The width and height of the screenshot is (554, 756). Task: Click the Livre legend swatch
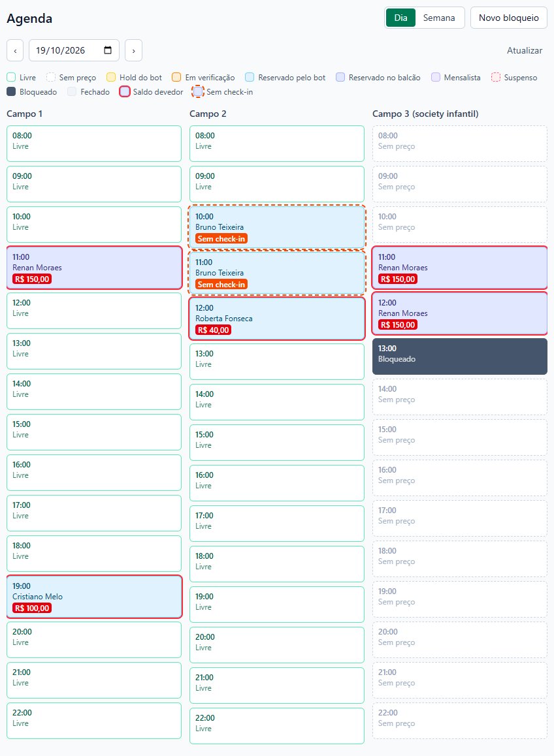point(11,77)
